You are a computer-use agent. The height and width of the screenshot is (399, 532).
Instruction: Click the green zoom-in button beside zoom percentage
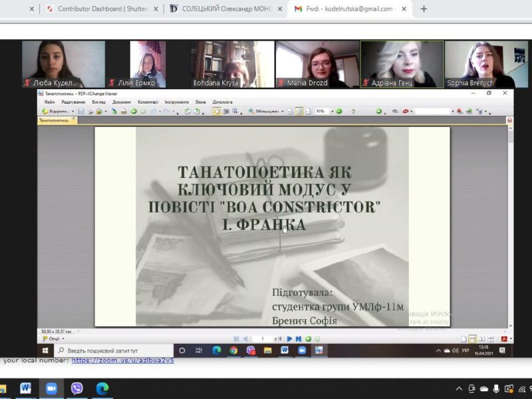tap(339, 112)
